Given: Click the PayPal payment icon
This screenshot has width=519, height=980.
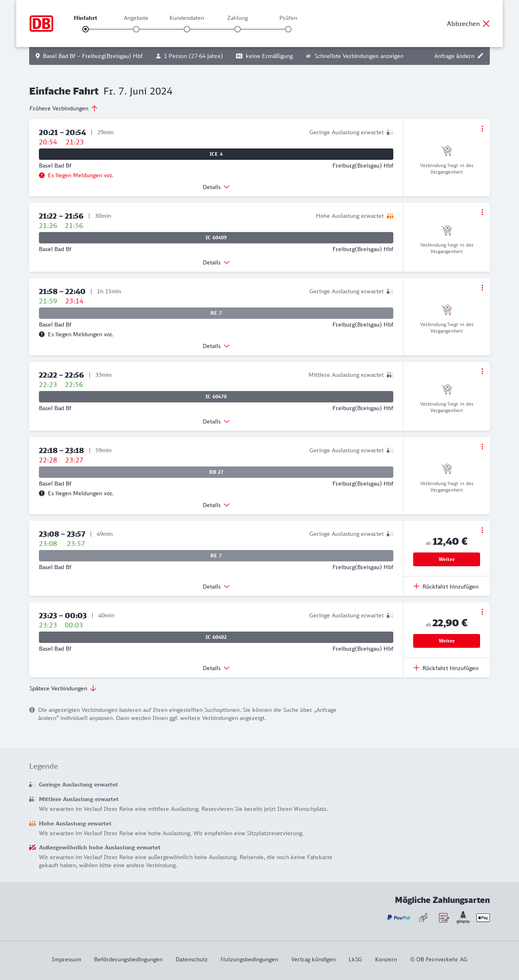Looking at the screenshot, I should point(399,918).
